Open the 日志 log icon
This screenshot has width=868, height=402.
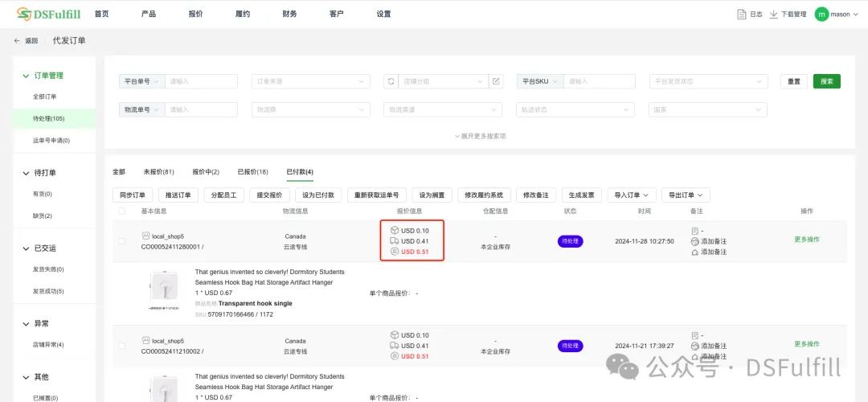pos(742,14)
